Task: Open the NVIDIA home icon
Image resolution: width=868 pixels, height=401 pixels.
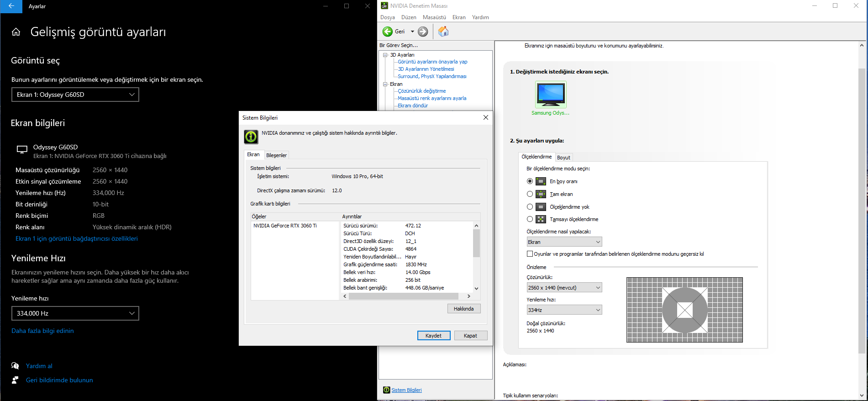Action: pos(443,32)
